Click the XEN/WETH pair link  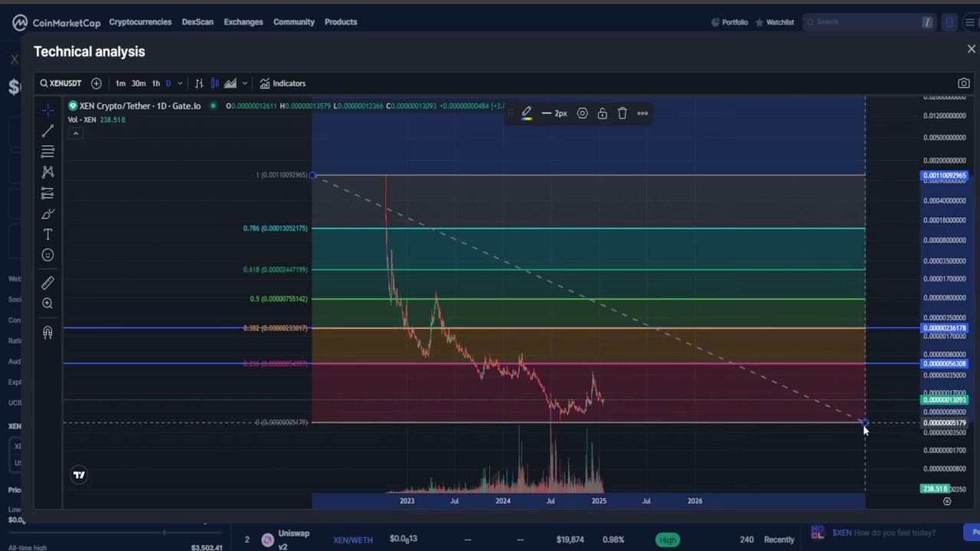point(353,540)
